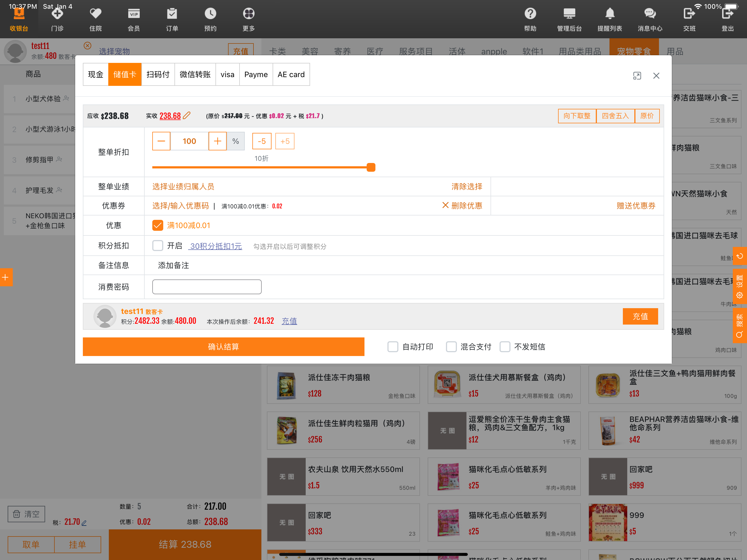Toggle the % discount unit button

click(236, 141)
